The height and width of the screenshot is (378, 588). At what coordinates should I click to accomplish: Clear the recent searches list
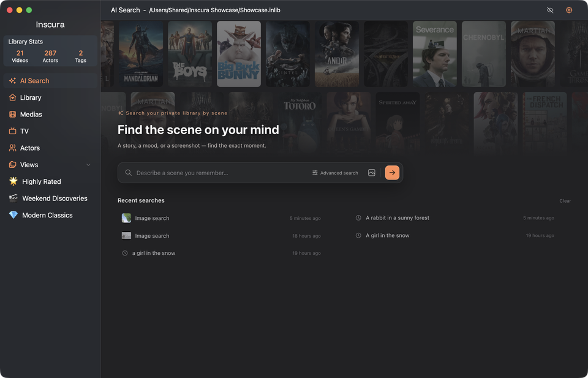(x=565, y=200)
